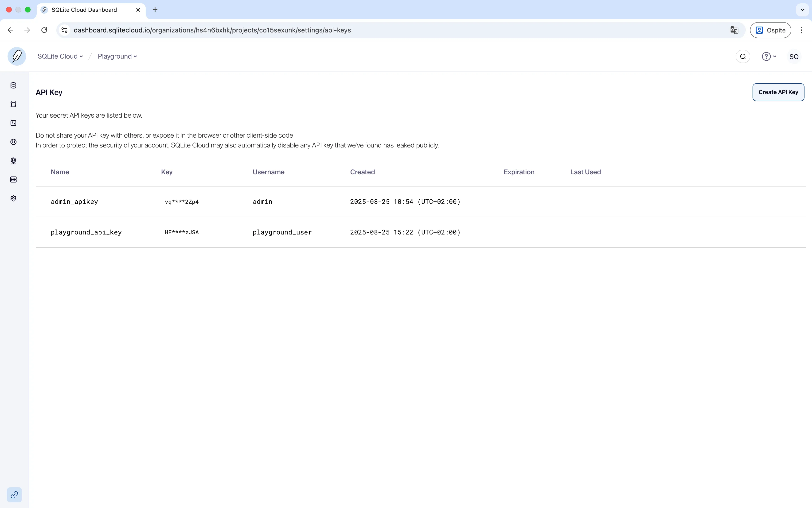Open a new browser tab
Viewport: 812px width, 508px height.
point(155,10)
